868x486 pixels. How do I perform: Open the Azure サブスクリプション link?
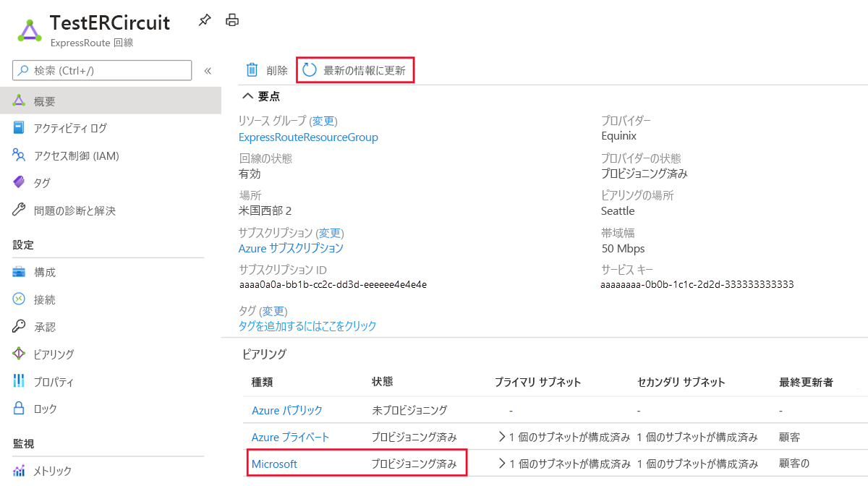(291, 248)
